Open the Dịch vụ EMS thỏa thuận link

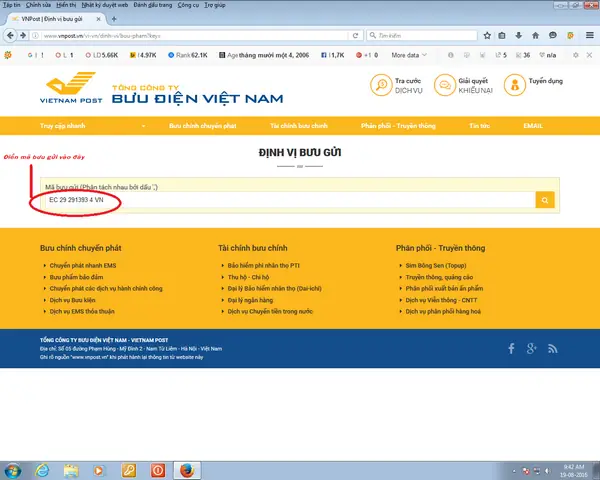82,312
